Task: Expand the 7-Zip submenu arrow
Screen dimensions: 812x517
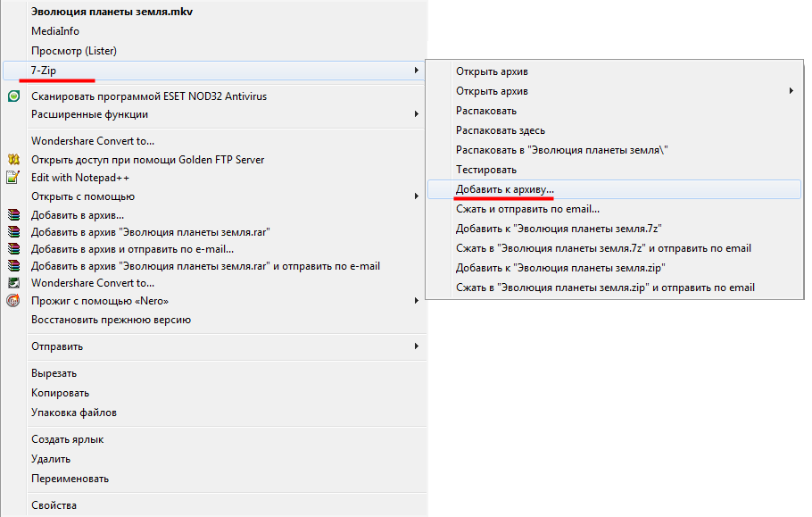Action: [417, 70]
